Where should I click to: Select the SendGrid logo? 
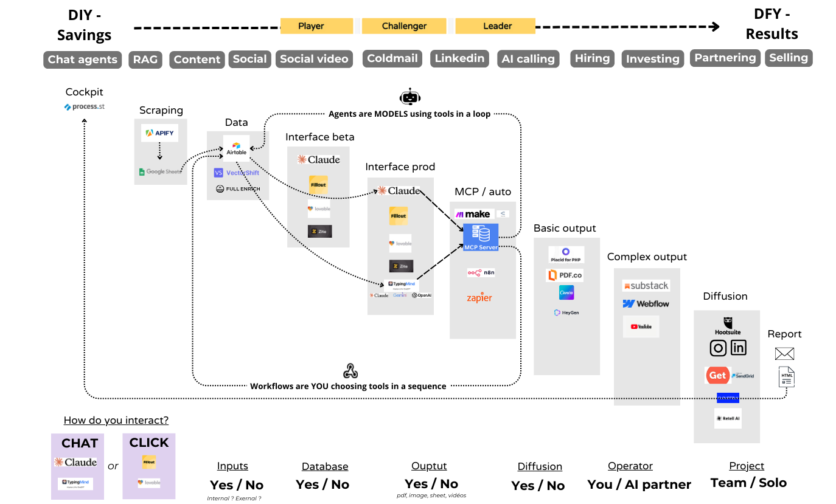[743, 376]
